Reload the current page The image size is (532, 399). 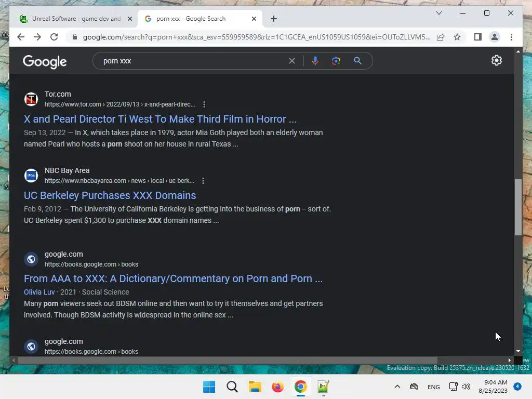coord(54,37)
